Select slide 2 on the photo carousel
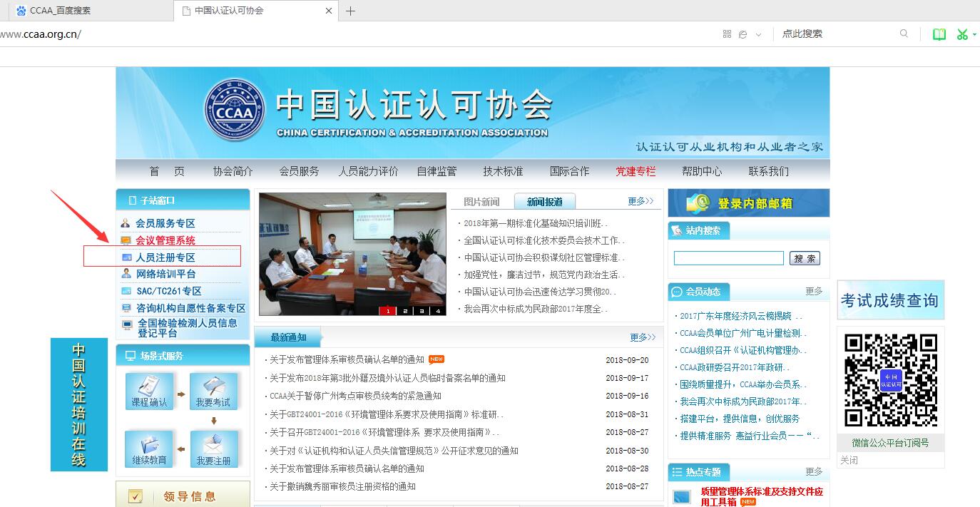Viewport: 980px width, 507px height. (405, 311)
